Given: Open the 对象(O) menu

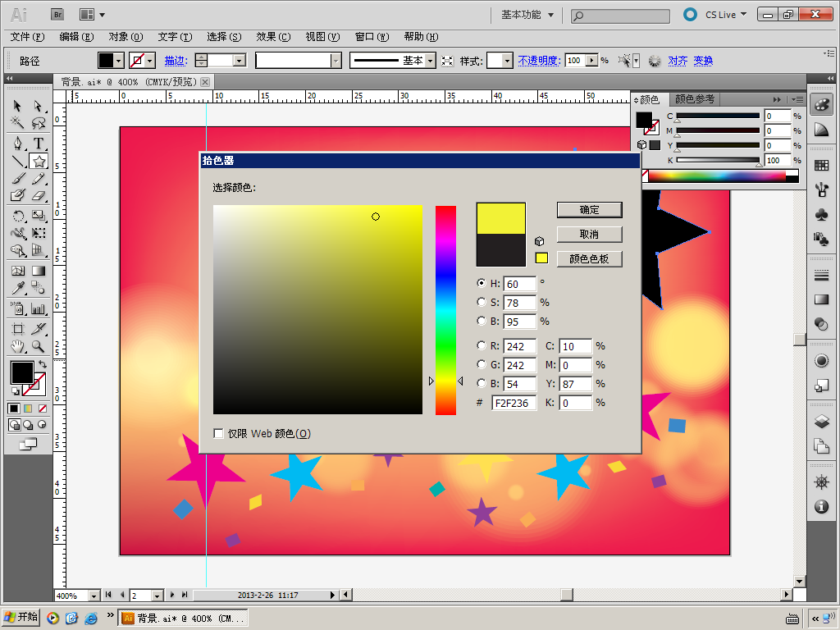Looking at the screenshot, I should (126, 37).
